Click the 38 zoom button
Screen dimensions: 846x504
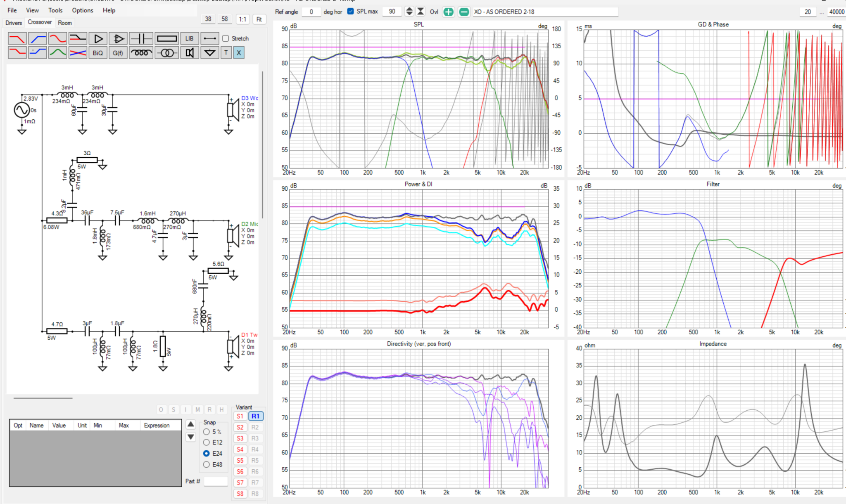(208, 19)
